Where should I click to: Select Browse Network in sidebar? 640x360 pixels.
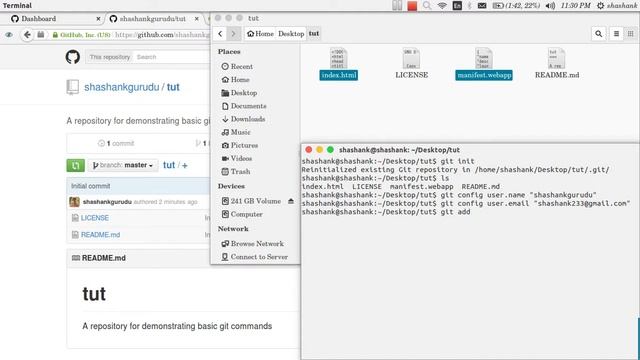click(x=253, y=244)
